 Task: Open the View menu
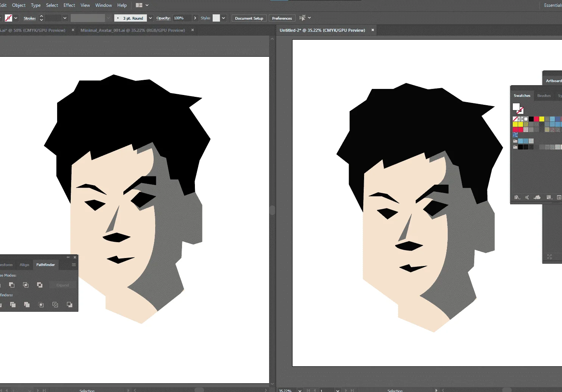click(x=85, y=5)
